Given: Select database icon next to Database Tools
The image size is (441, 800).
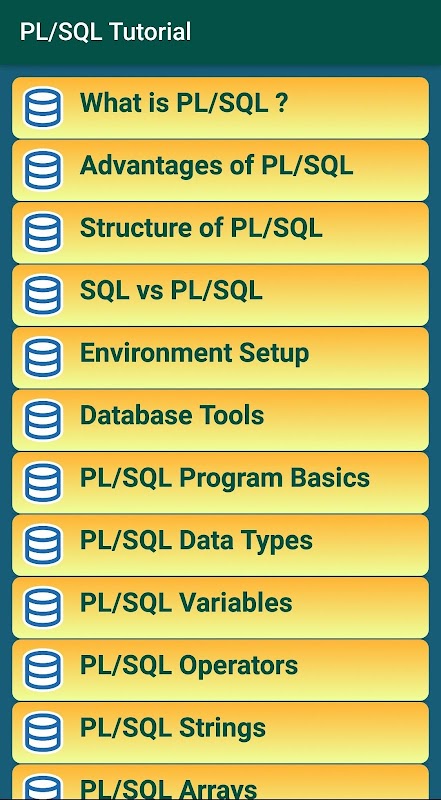Looking at the screenshot, I should [x=43, y=420].
